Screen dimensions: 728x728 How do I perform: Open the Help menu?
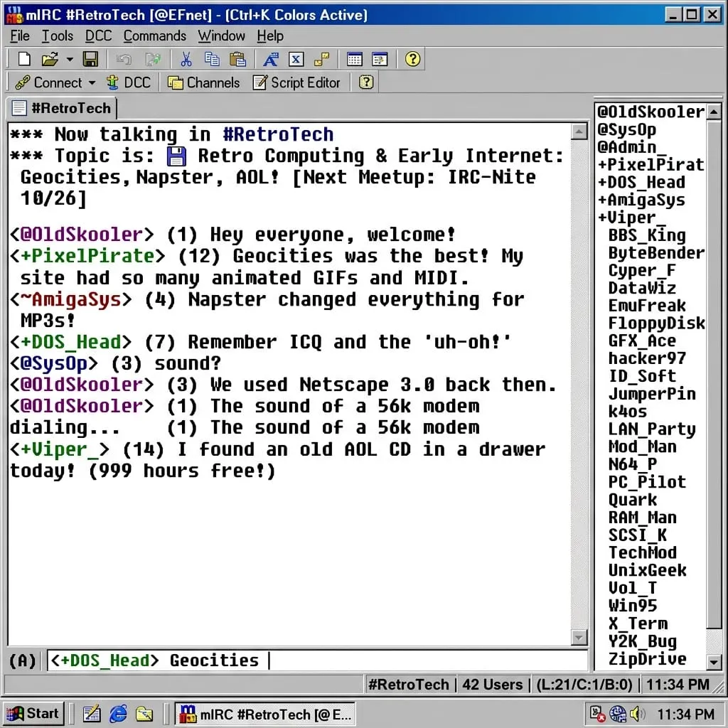click(270, 36)
